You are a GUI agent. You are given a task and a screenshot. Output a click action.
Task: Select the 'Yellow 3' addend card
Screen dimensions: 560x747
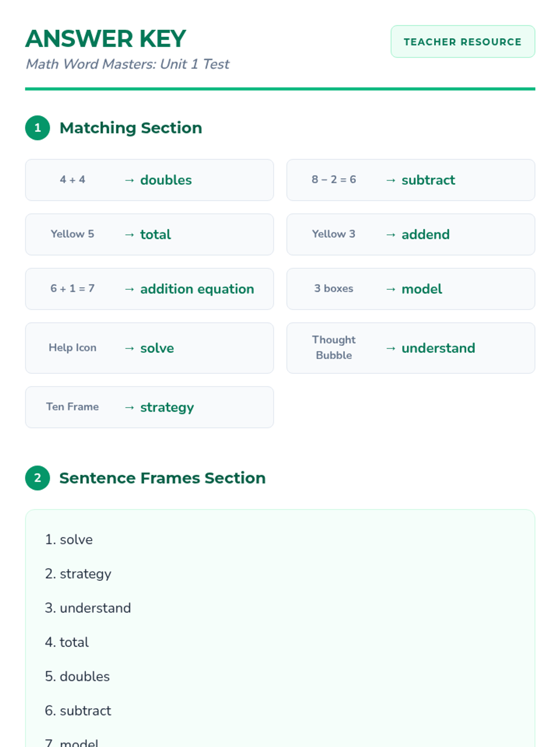tap(411, 234)
